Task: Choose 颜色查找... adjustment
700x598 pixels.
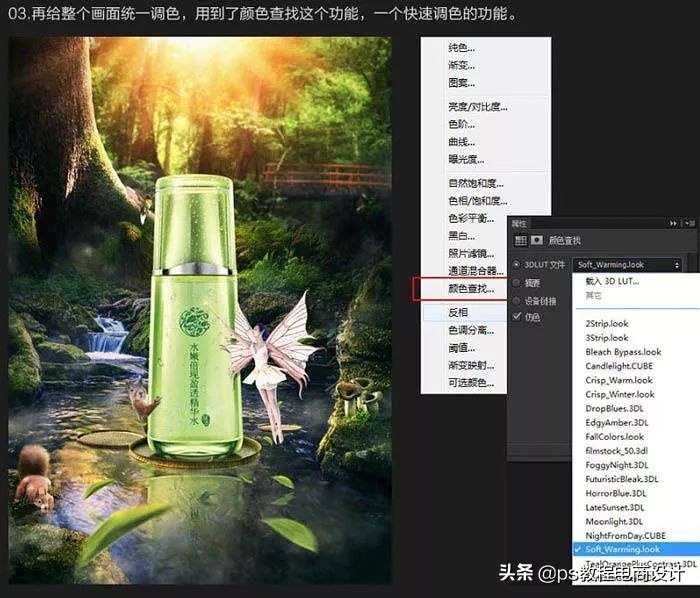Action: (471, 289)
